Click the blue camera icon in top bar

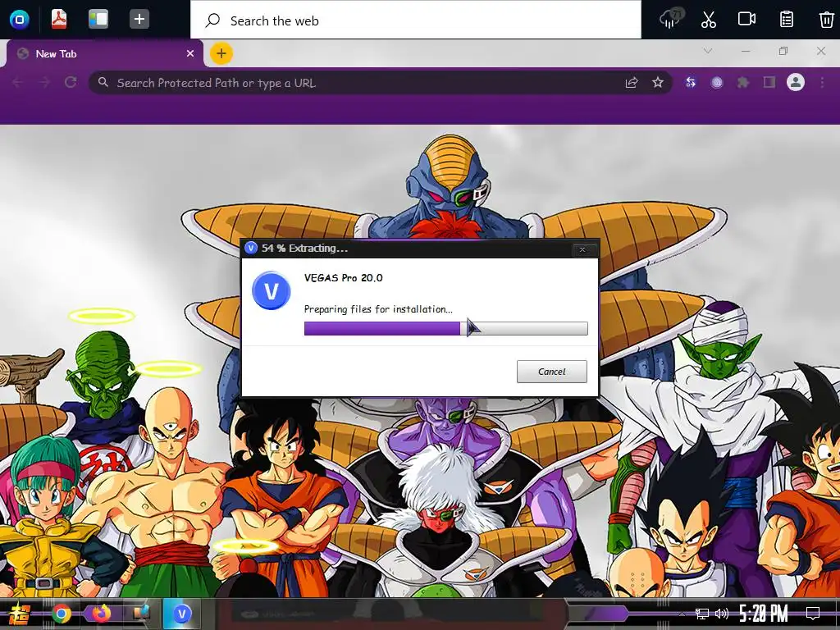coord(20,20)
